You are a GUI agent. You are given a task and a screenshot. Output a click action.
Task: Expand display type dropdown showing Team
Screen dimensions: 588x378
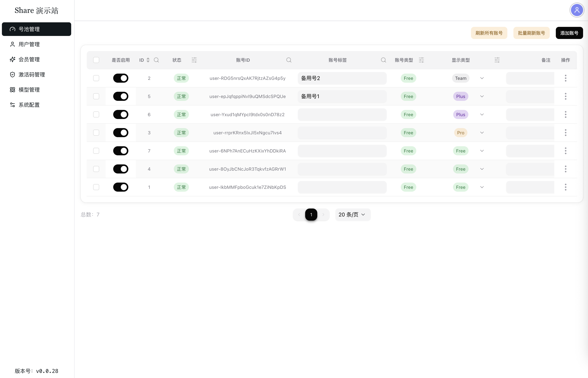tap(482, 78)
